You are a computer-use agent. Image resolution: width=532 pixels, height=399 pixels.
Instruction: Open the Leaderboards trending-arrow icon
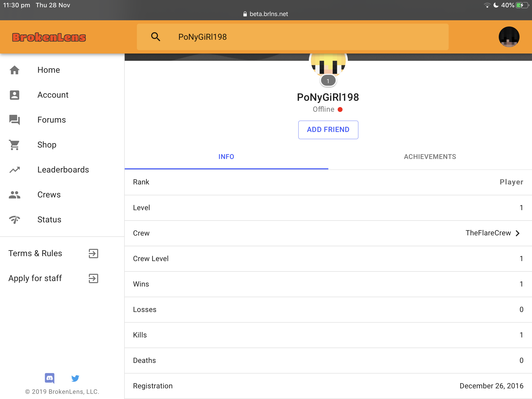[x=15, y=170]
